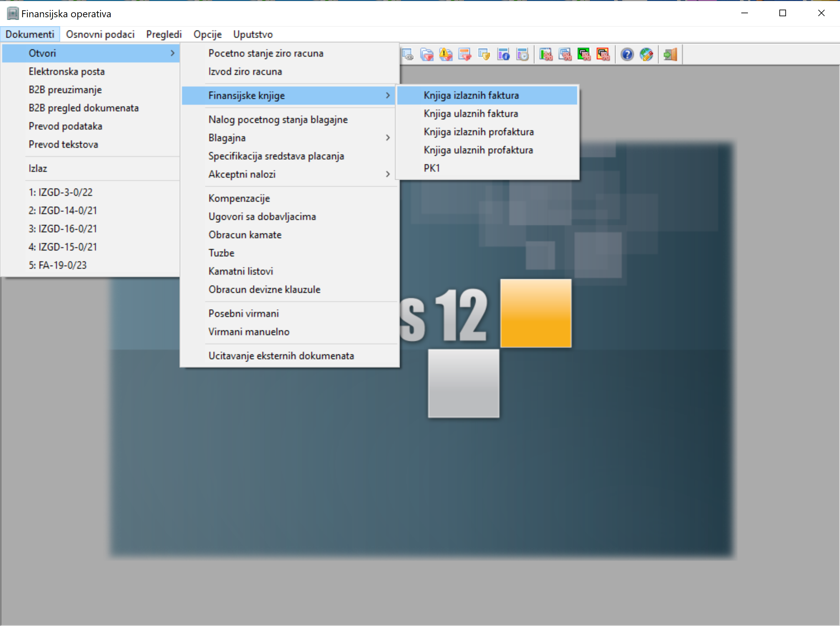Expand the Akceptni nalozi submenu
The width and height of the screenshot is (840, 626).
click(x=388, y=174)
